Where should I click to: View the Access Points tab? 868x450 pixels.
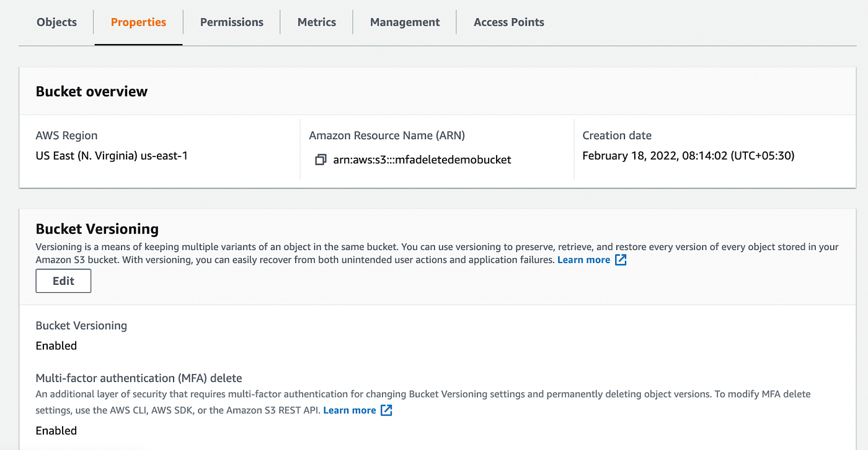(509, 22)
